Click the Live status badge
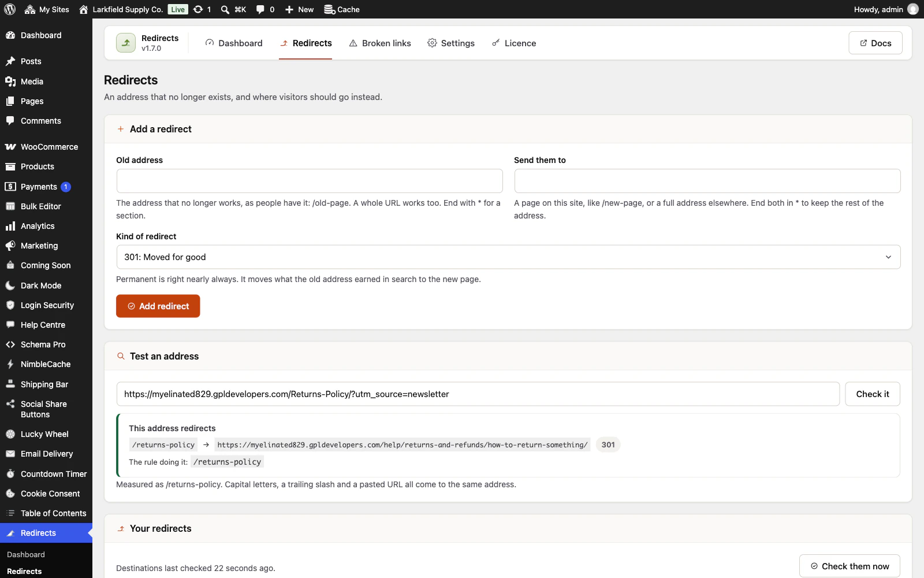924x578 pixels. point(178,9)
